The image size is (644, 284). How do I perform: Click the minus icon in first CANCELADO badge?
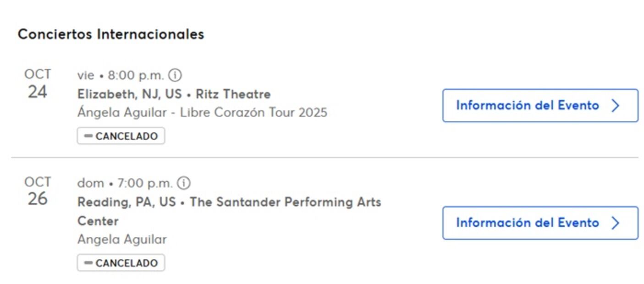88,136
